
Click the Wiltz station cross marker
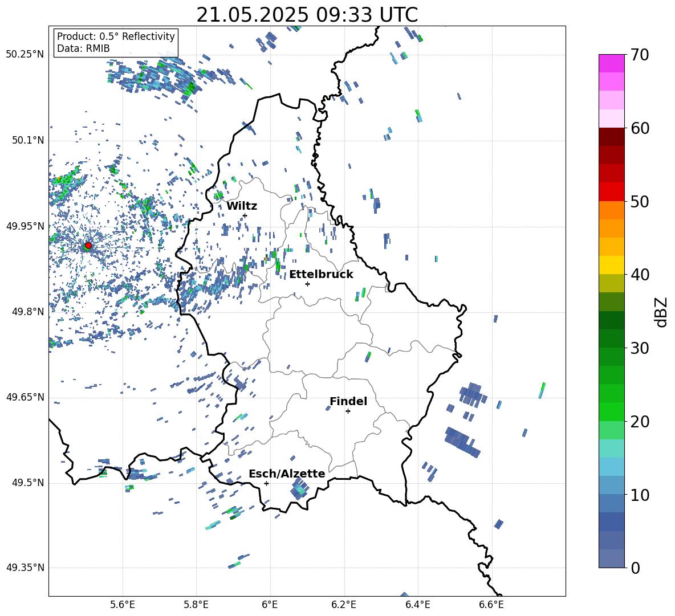click(x=245, y=215)
